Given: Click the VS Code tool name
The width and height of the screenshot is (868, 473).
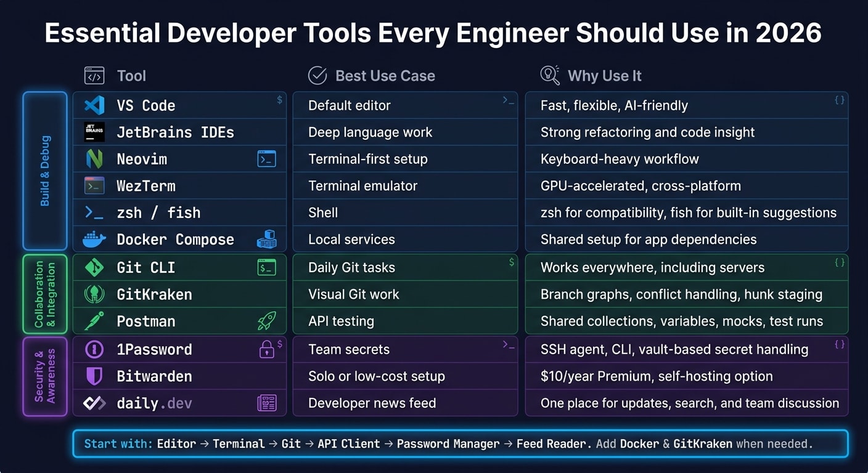Looking at the screenshot, I should 146,105.
